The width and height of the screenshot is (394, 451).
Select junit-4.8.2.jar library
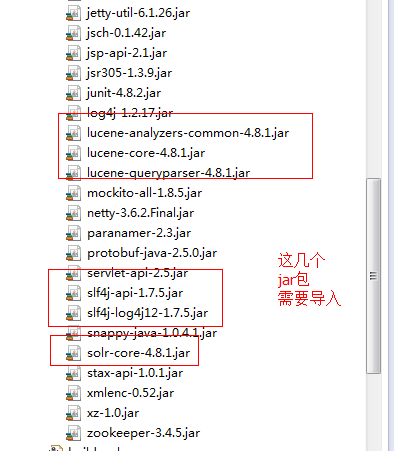click(124, 93)
